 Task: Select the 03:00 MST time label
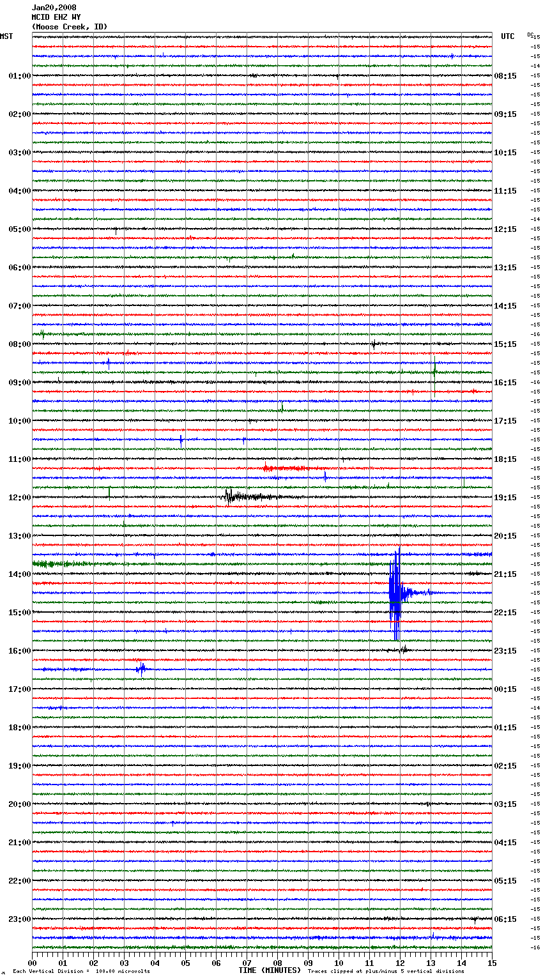(x=20, y=153)
